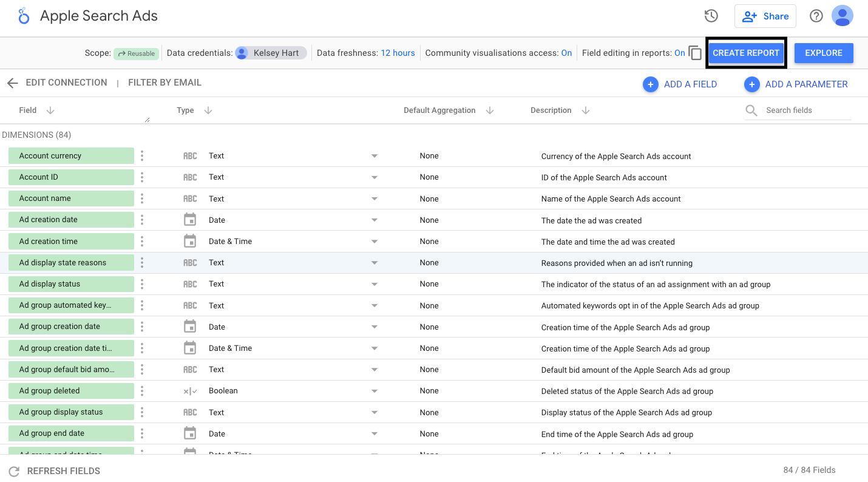
Task: Click the refresh fields circular arrow icon
Action: (x=14, y=471)
